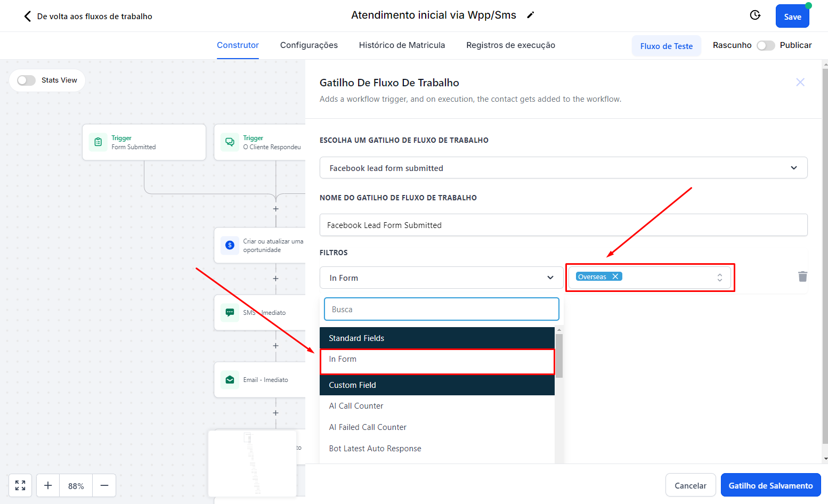The image size is (828, 504).
Task: Zoom in canvas with plus button
Action: click(48, 485)
